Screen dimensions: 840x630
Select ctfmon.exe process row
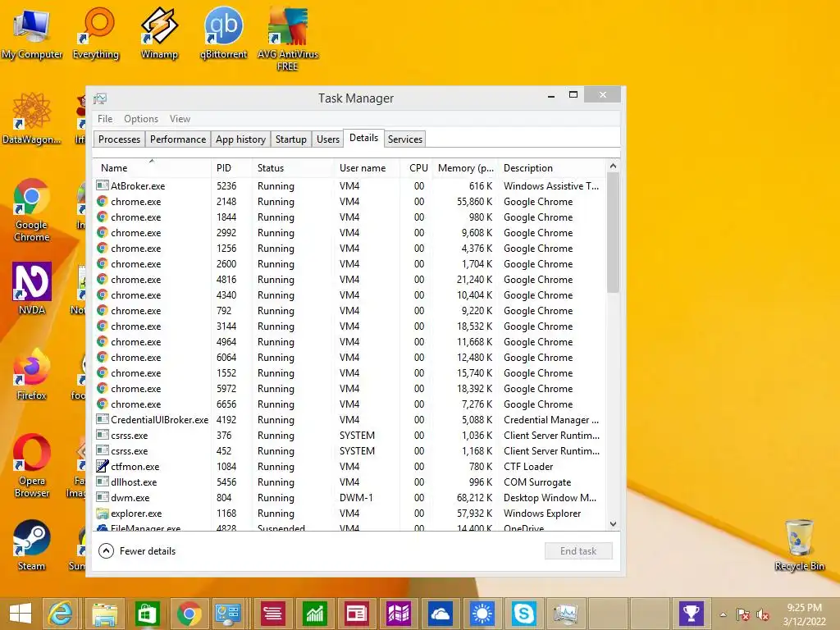coord(349,467)
